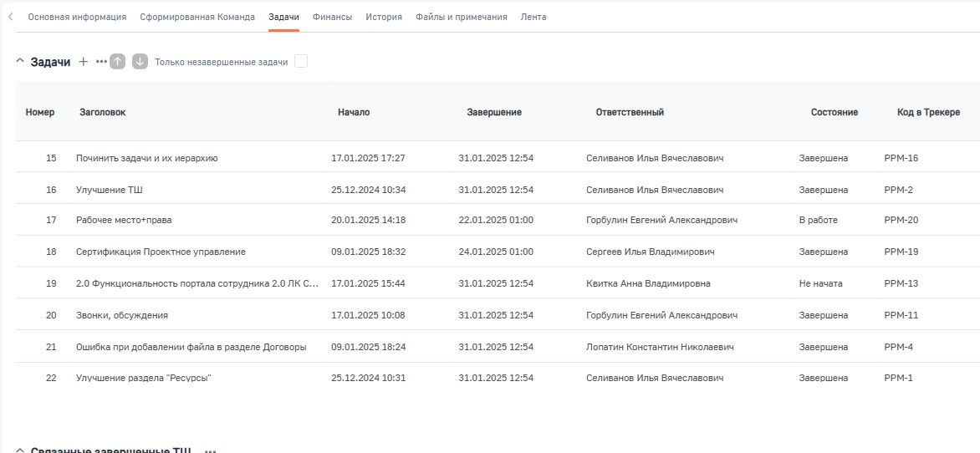The image size is (980, 453).
Task: Open task Рабочее место+права
Action: 124,220
